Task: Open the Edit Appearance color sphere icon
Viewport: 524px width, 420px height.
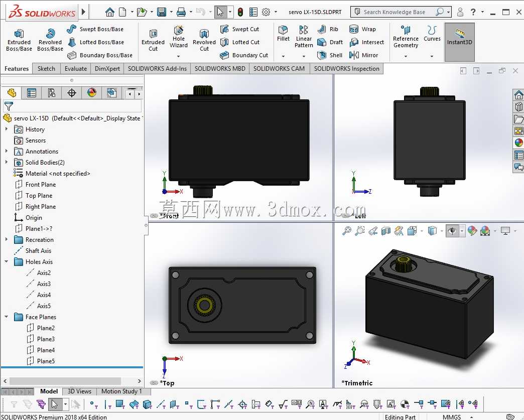Action: click(472, 231)
